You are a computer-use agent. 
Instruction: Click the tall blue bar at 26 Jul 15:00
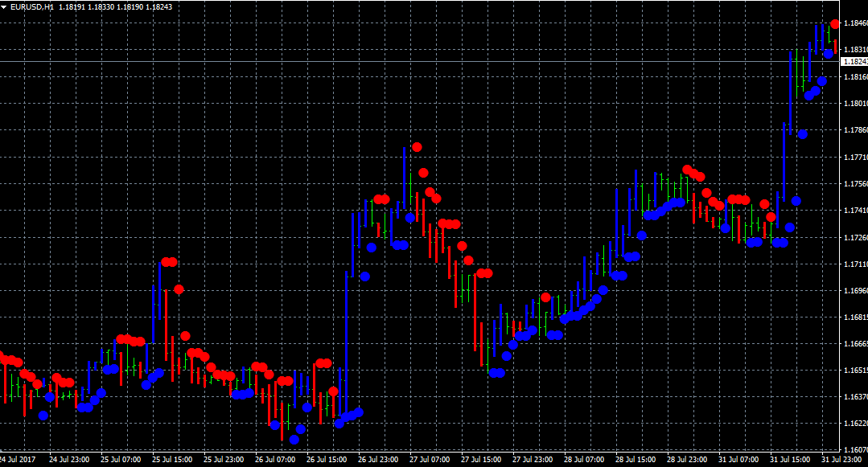346,338
